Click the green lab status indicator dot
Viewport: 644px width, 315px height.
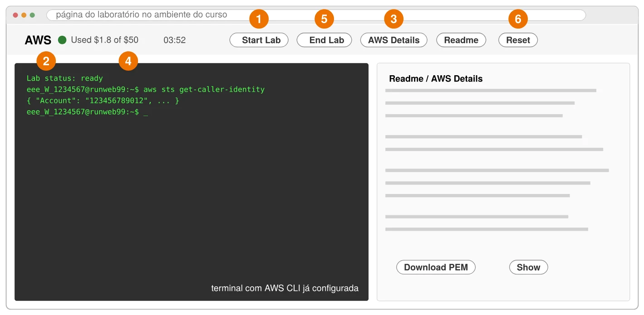tap(62, 40)
